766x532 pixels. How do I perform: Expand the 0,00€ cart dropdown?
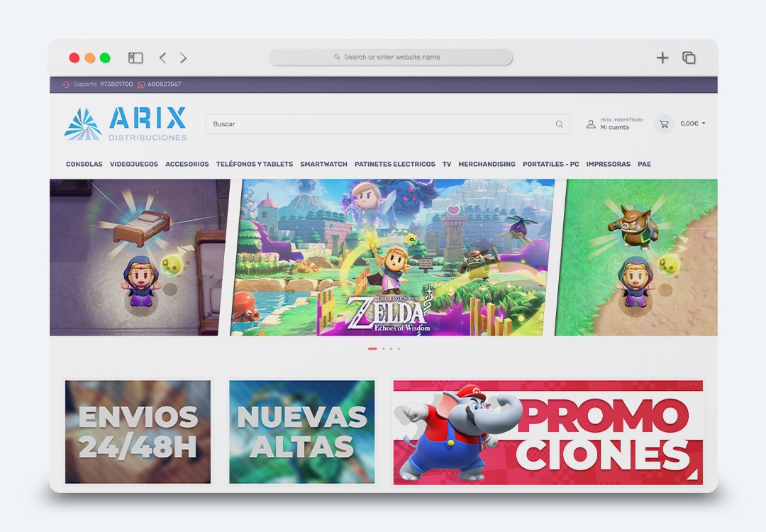pyautogui.click(x=693, y=123)
